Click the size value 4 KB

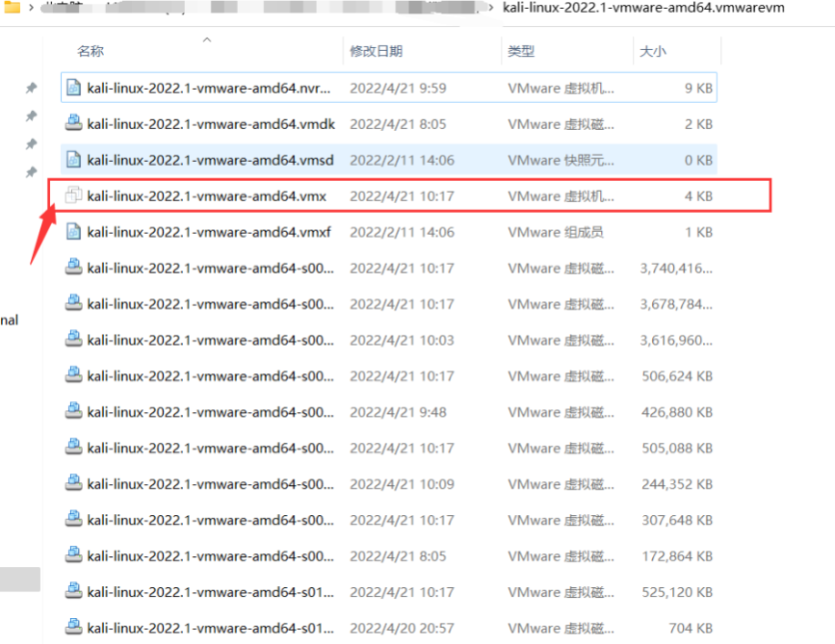click(698, 195)
